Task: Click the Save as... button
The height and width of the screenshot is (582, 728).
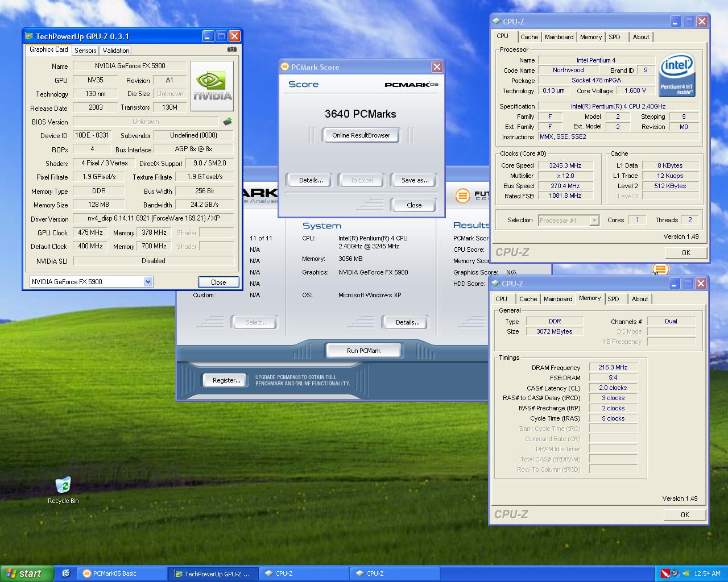Action: 415,180
